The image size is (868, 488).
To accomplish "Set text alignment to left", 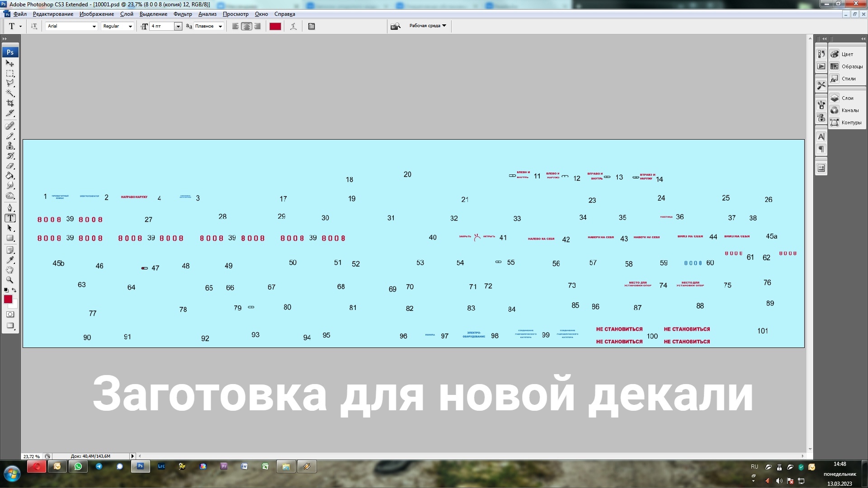I will [x=236, y=26].
